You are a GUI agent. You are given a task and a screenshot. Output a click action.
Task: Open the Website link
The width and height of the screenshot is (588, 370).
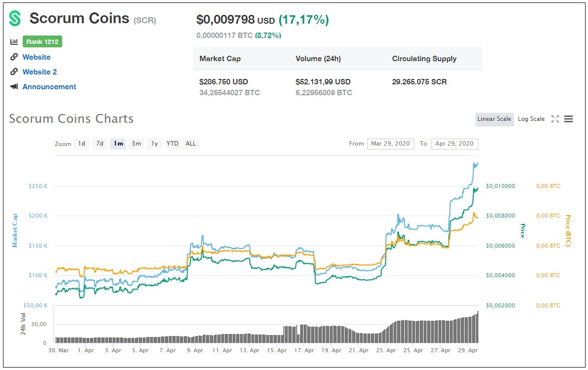click(x=37, y=57)
